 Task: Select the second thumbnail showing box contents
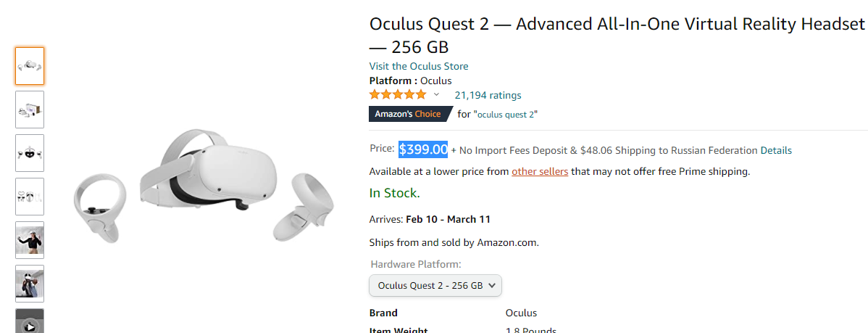pyautogui.click(x=30, y=110)
